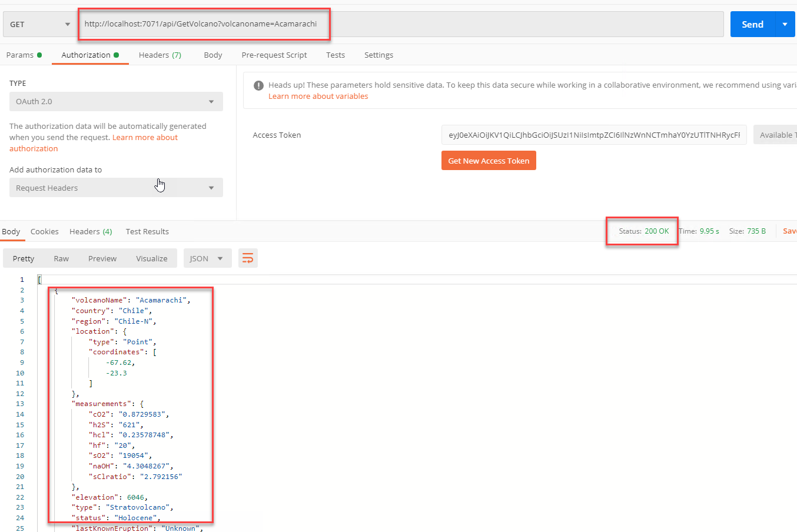Open the response Cookies tab
797x532 pixels.
click(x=45, y=231)
